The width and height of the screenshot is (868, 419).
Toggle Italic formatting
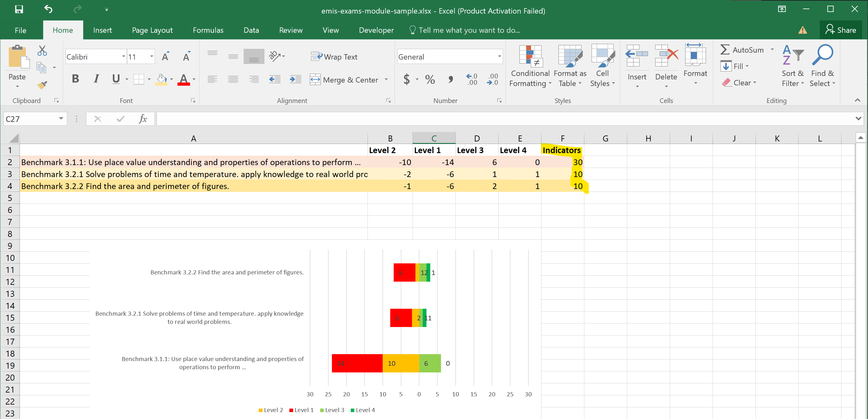[96, 79]
